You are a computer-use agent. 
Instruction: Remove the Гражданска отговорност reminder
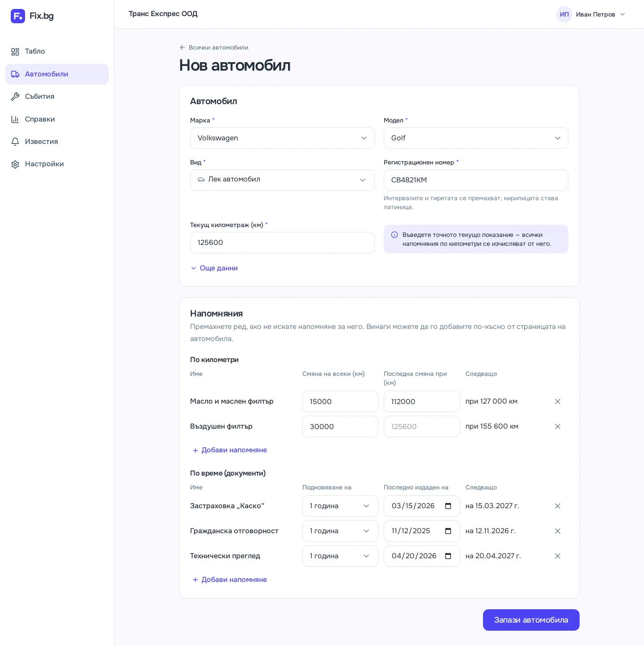click(557, 531)
